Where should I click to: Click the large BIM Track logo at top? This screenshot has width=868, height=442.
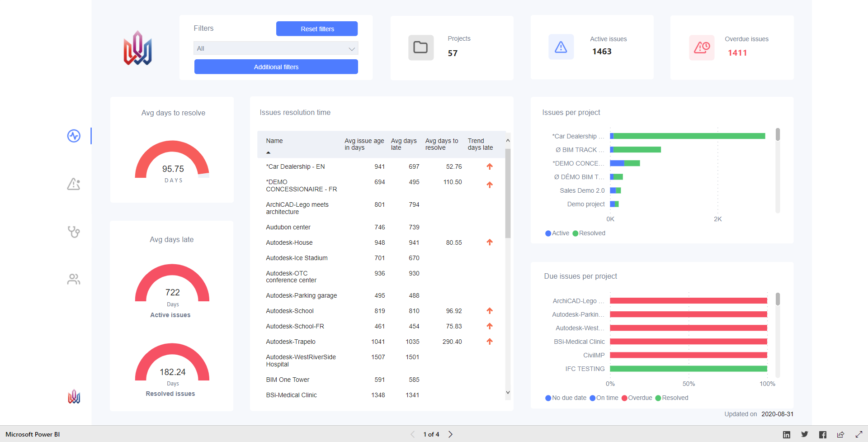[138, 48]
